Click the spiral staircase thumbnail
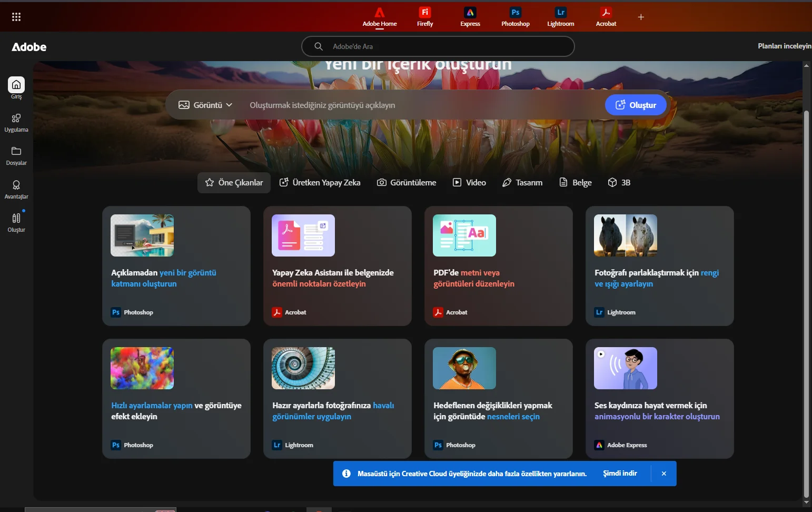This screenshot has width=812, height=512. pyautogui.click(x=303, y=368)
